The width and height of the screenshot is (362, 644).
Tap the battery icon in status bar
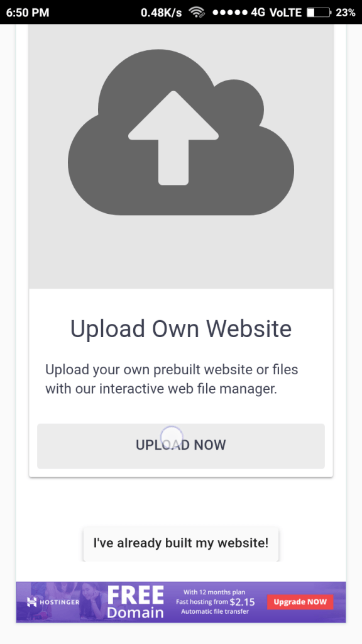pyautogui.click(x=319, y=13)
